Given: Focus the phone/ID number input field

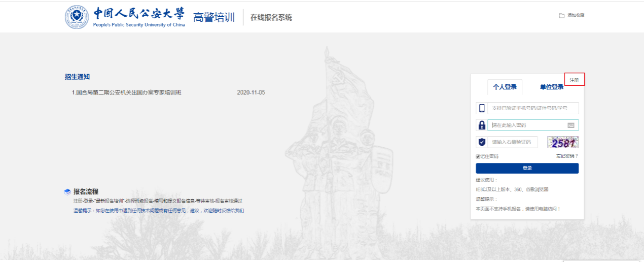Looking at the screenshot, I should pos(532,108).
